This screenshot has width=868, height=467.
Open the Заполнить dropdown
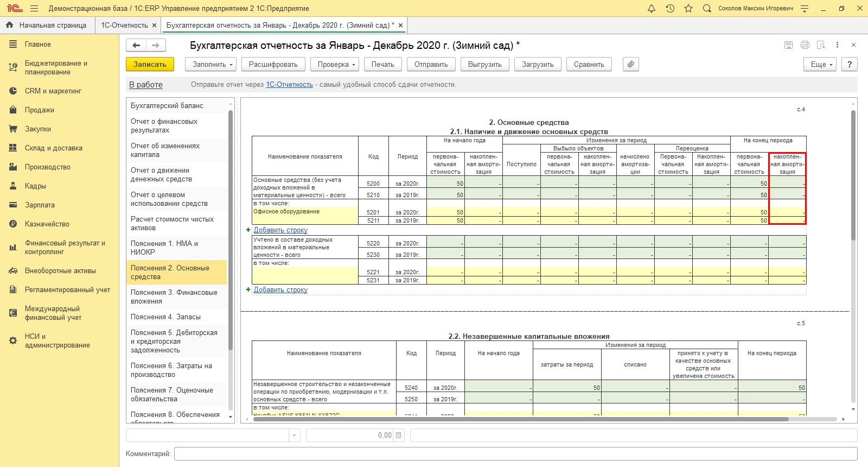[212, 64]
